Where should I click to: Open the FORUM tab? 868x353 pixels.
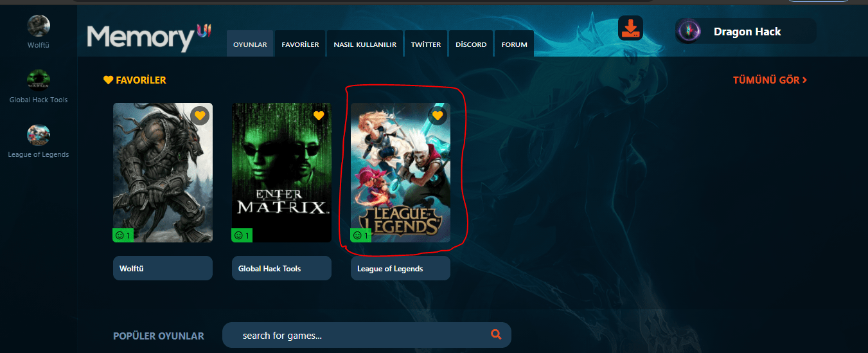coord(514,44)
